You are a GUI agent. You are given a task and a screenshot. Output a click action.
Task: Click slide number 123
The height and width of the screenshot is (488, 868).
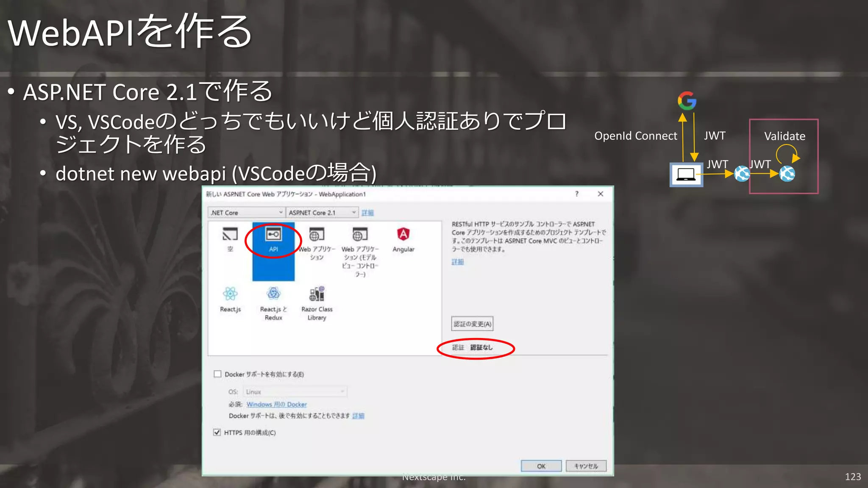853,477
